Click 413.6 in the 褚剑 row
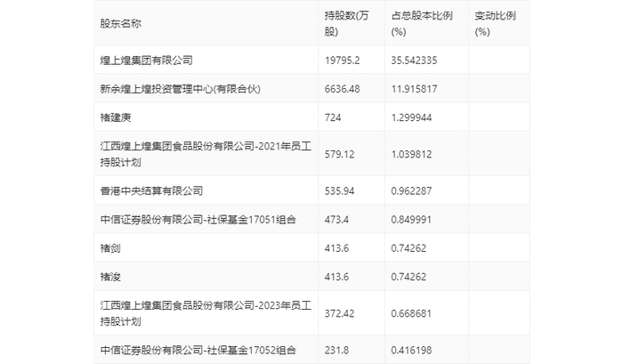This screenshot has width=623, height=364. pos(336,248)
